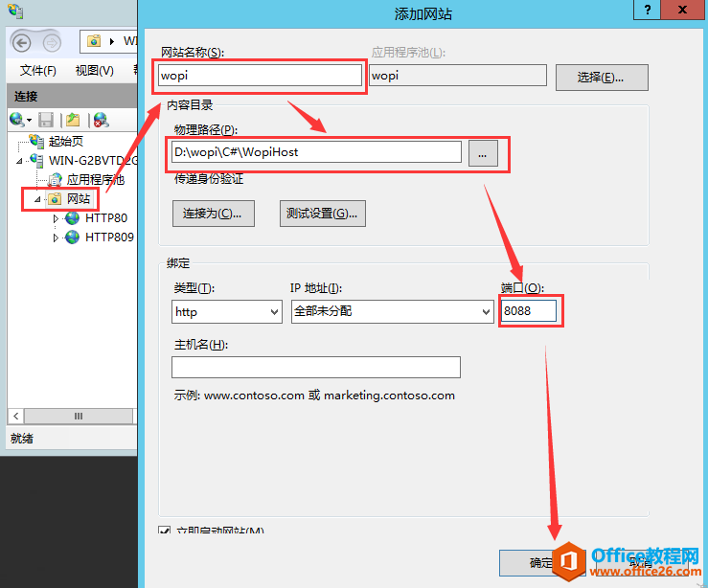Collapse the WIN-G2BVTD2G server node
Viewport: 708px width, 588px height.
19,161
